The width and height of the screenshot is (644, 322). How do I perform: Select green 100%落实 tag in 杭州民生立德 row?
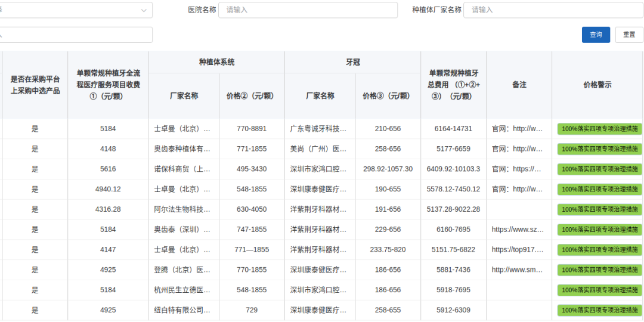click(599, 290)
